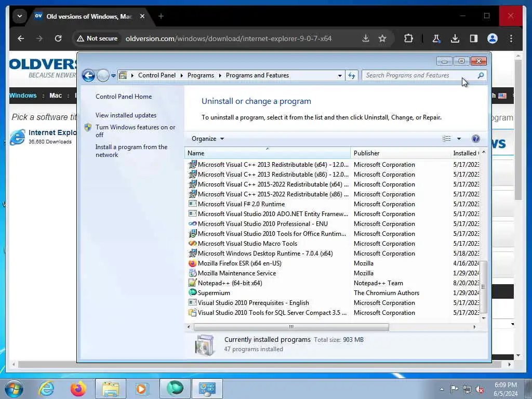532x399 pixels.
Task: Click the Notepad++ icon in the list
Action: click(x=192, y=283)
